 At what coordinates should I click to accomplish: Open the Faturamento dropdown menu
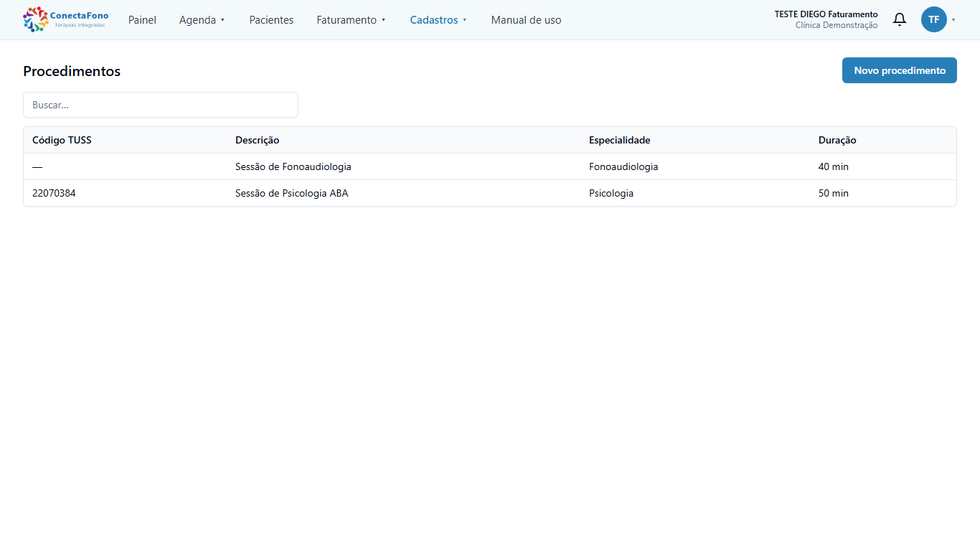352,20
